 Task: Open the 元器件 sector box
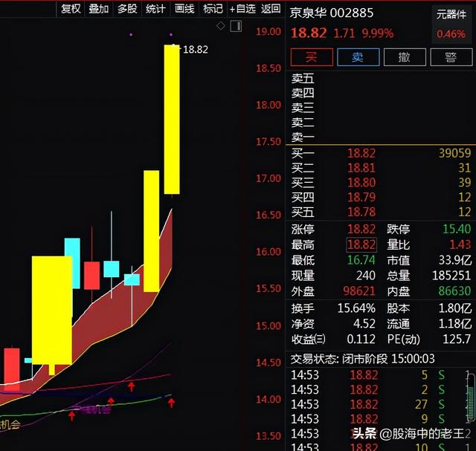coord(451,25)
